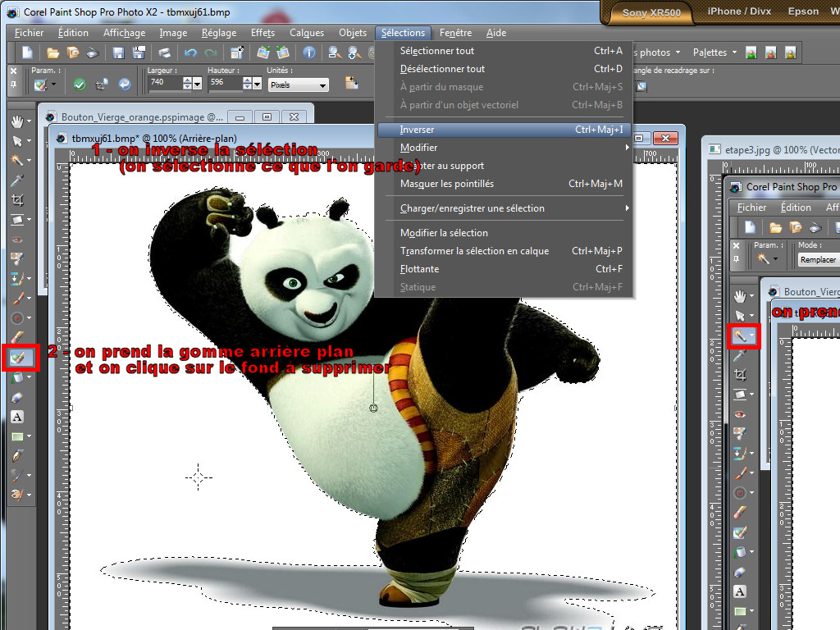Open the Resize icon in the toolbar

(x=237, y=52)
